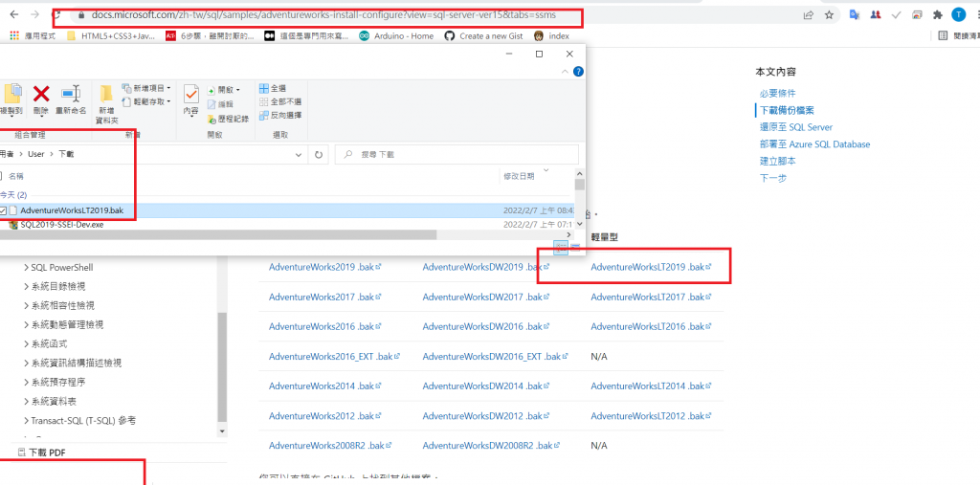The height and width of the screenshot is (485, 980).
Task: Click the 編輯 edit ribbon item
Action: (x=220, y=104)
